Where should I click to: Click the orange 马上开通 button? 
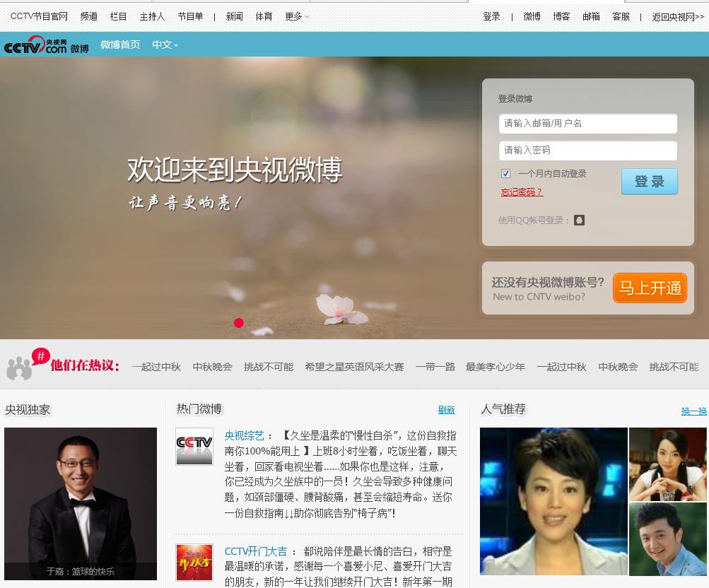pos(650,288)
